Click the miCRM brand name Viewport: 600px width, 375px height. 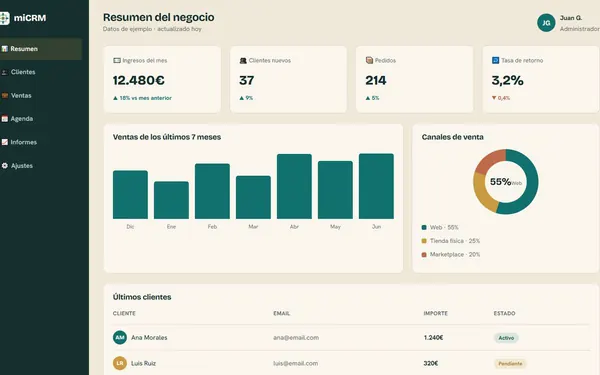30,18
